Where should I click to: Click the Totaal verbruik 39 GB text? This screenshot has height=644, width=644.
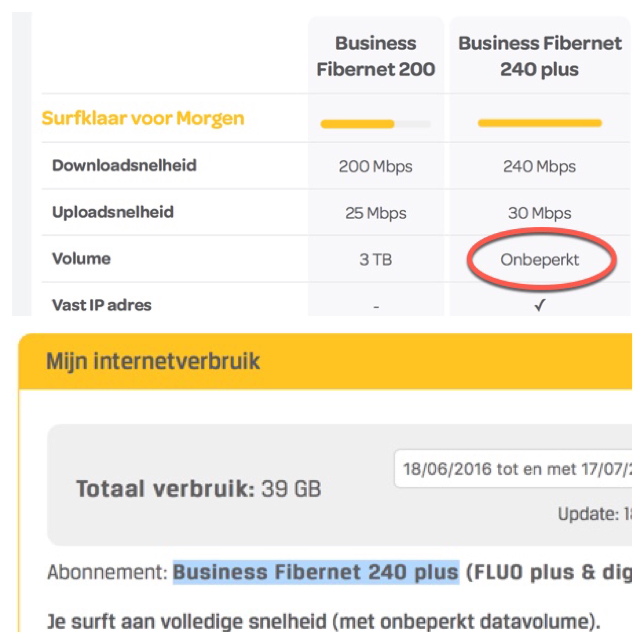(198, 489)
